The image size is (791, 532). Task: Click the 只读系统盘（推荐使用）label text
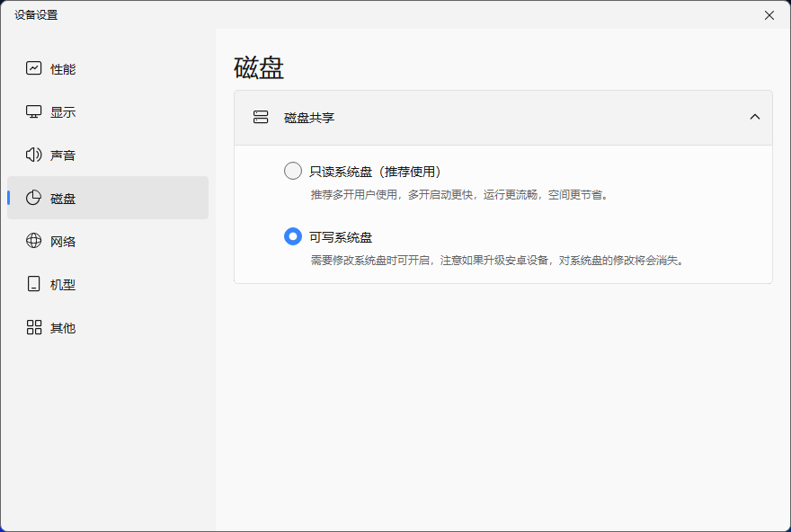375,172
